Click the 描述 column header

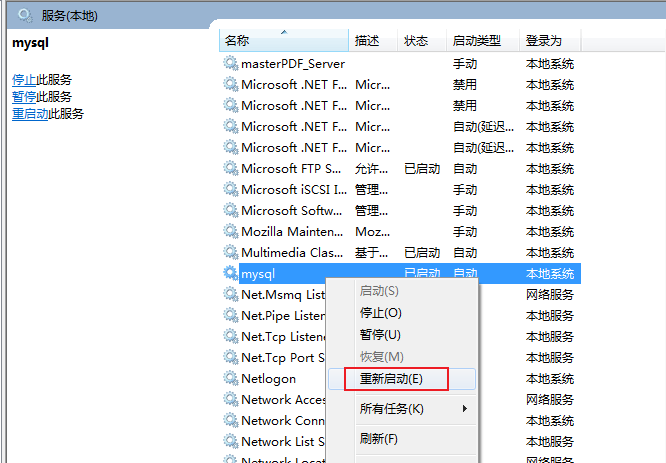[373, 41]
